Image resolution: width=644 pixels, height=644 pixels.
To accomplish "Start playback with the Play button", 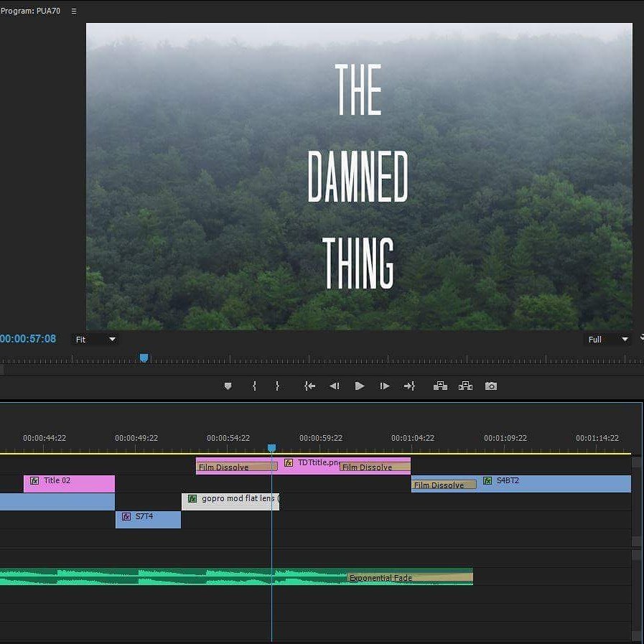I will point(360,386).
